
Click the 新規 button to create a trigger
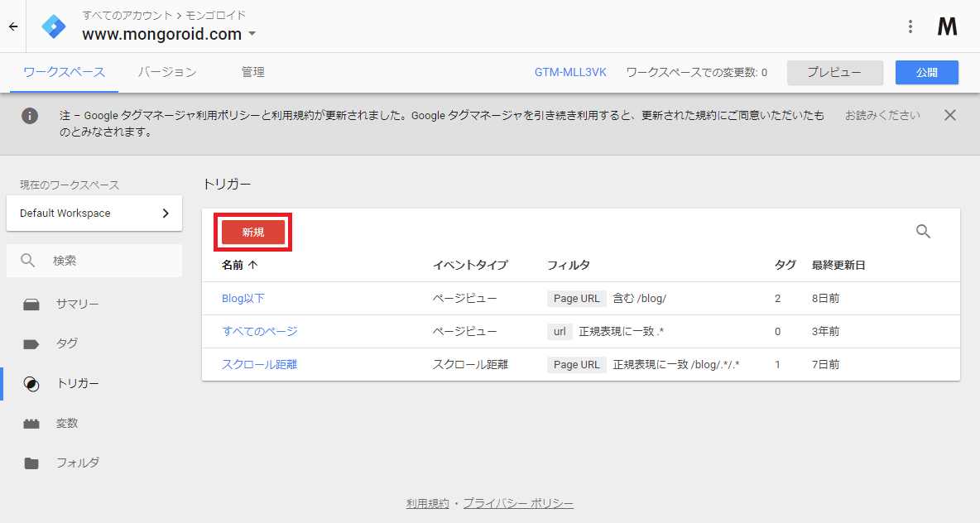[x=253, y=233]
